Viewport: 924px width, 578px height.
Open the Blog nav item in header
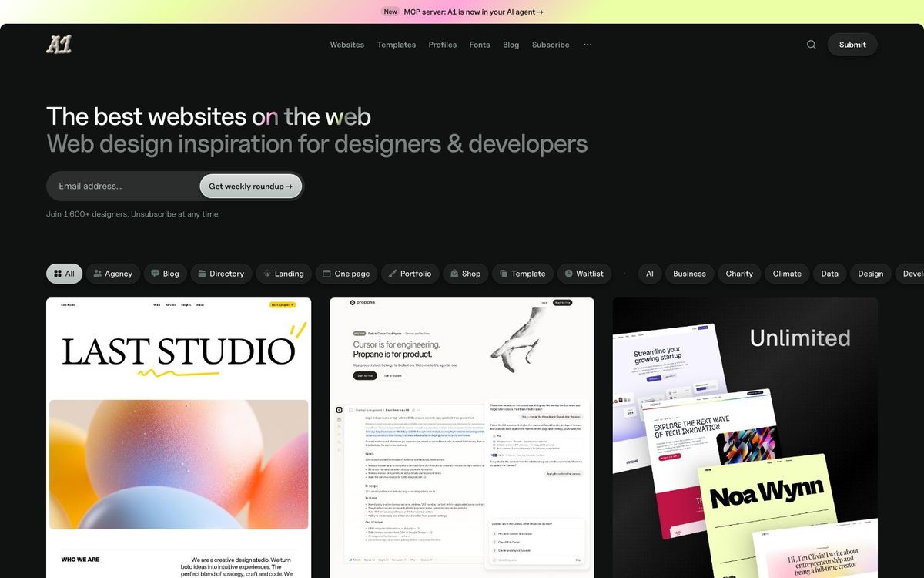511,45
